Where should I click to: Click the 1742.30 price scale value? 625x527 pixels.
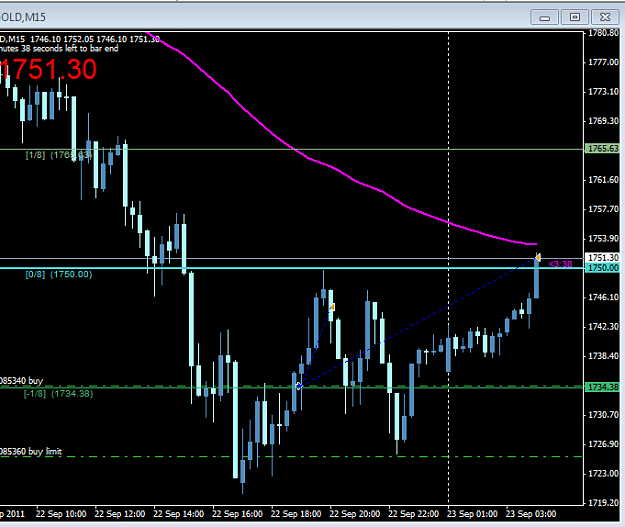(x=603, y=326)
